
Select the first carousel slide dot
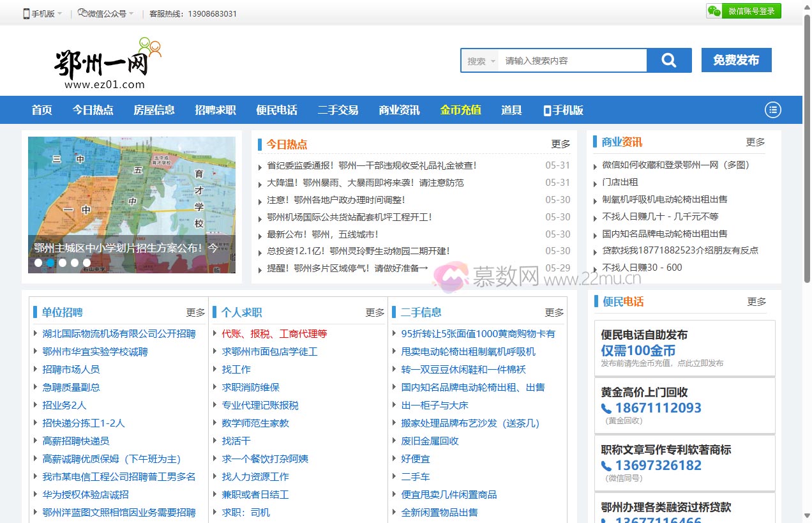click(x=38, y=262)
